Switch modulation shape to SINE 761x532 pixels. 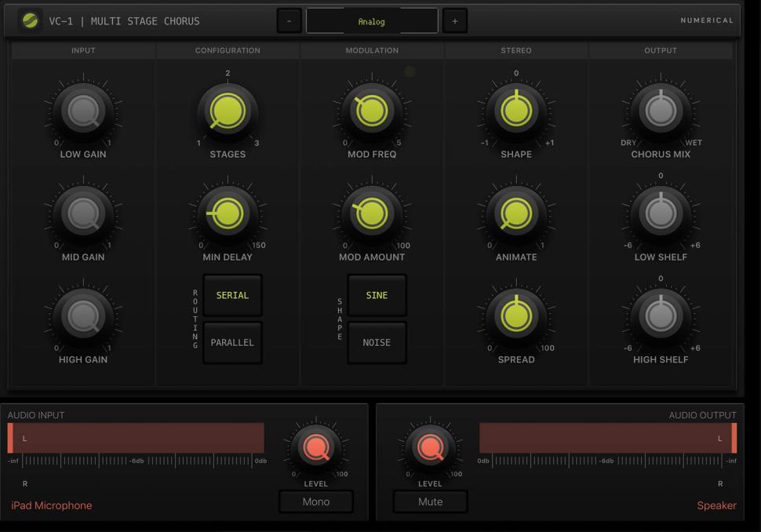pos(377,295)
